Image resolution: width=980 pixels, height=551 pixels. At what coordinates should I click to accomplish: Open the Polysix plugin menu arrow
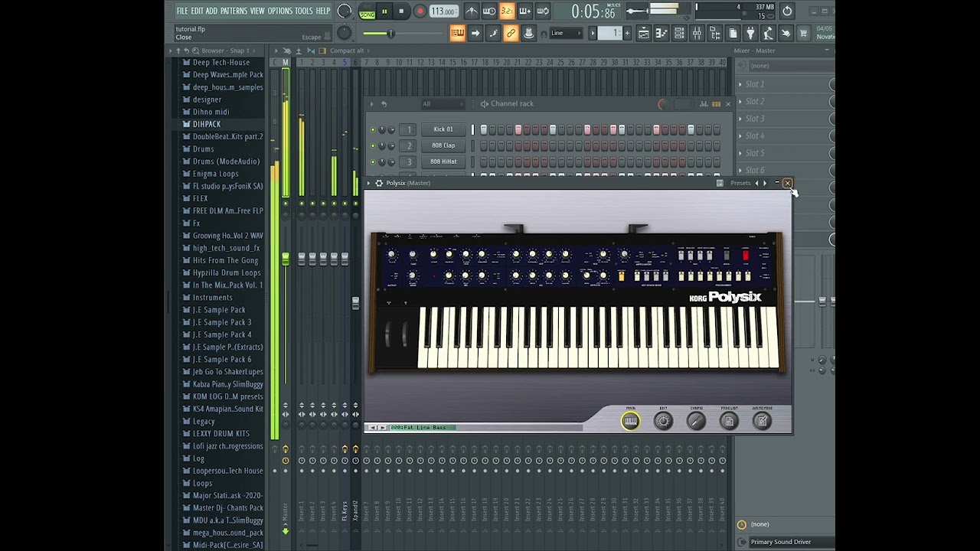368,183
